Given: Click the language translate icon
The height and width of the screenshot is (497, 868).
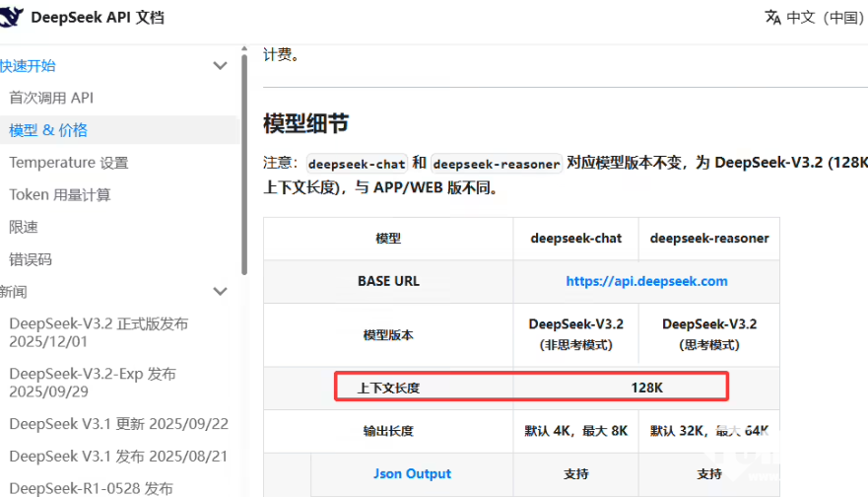Looking at the screenshot, I should 772,17.
